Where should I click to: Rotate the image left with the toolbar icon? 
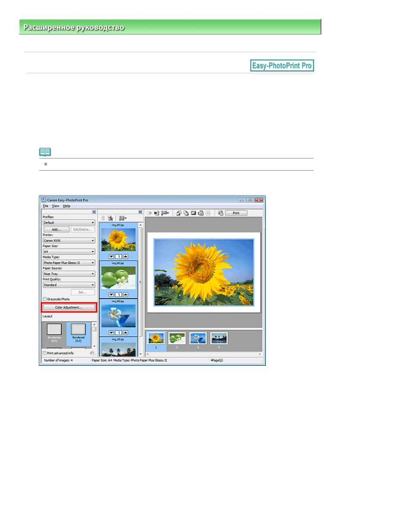tap(178, 213)
